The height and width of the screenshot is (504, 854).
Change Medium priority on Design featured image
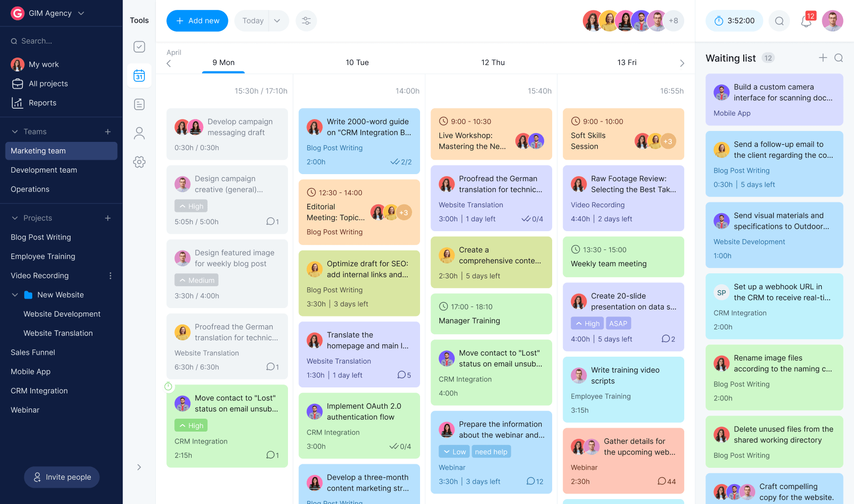coord(197,280)
